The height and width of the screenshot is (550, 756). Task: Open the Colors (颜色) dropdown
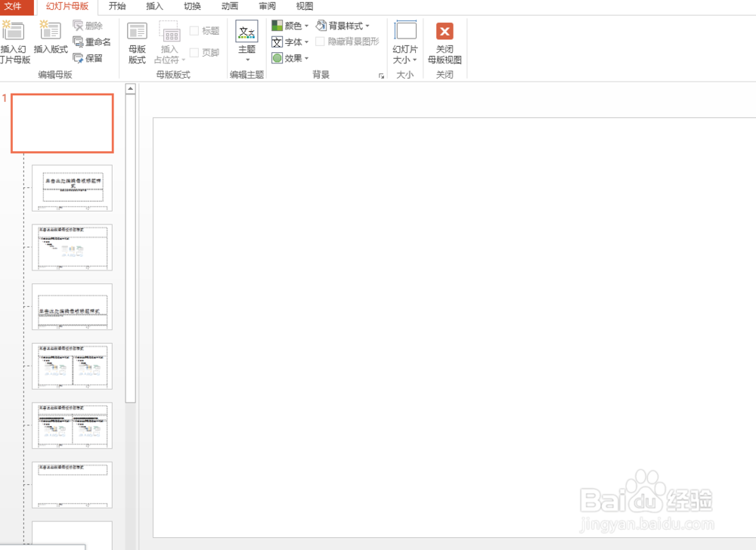point(290,26)
